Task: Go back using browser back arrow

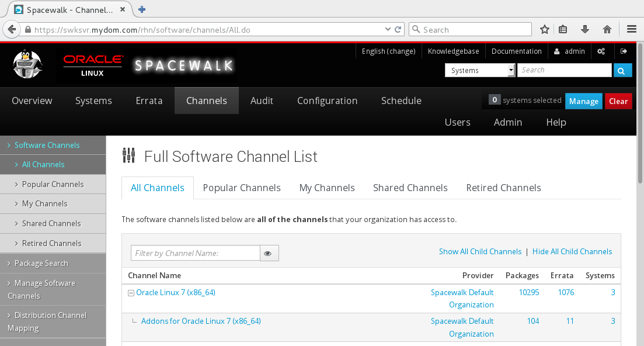Action: (x=12, y=30)
